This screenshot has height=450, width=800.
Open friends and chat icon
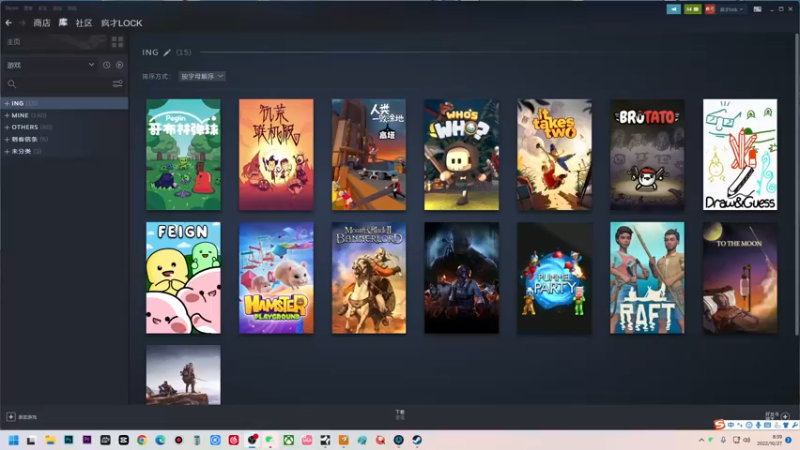click(x=785, y=416)
